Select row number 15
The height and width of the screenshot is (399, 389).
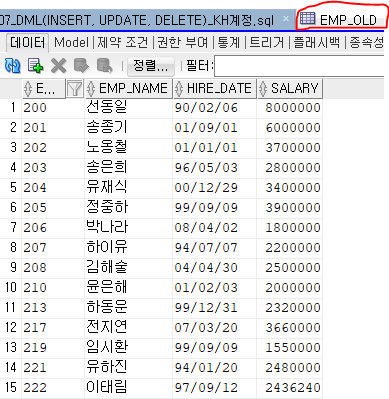(x=11, y=387)
